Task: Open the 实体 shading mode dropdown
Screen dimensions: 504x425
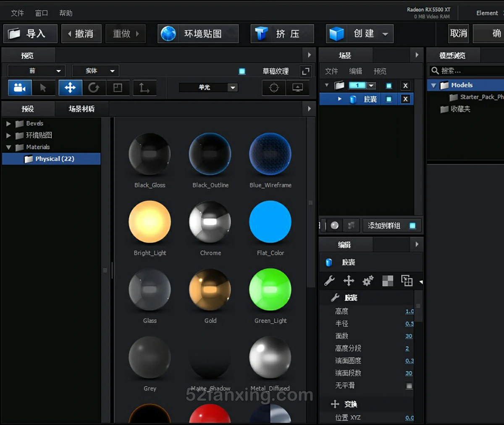Action: tap(96, 71)
